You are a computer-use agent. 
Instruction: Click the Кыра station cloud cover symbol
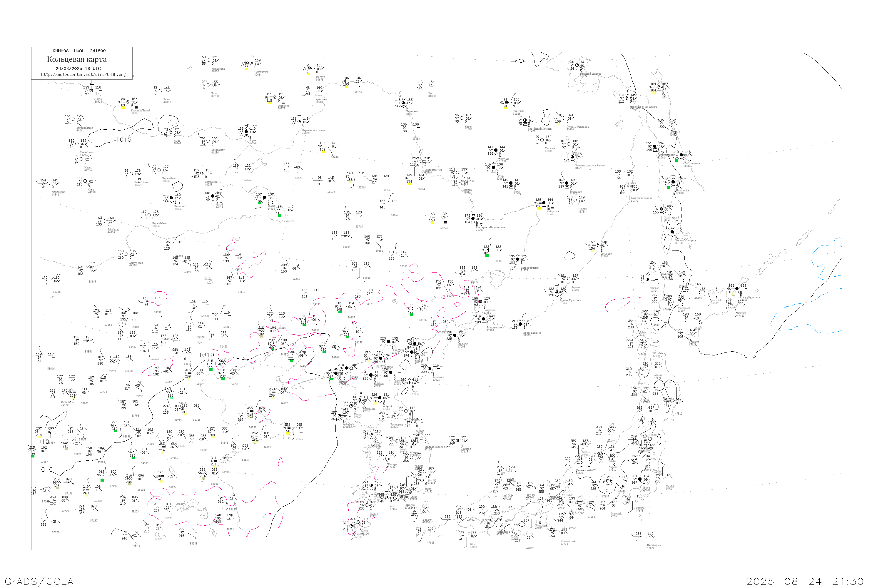point(171,132)
